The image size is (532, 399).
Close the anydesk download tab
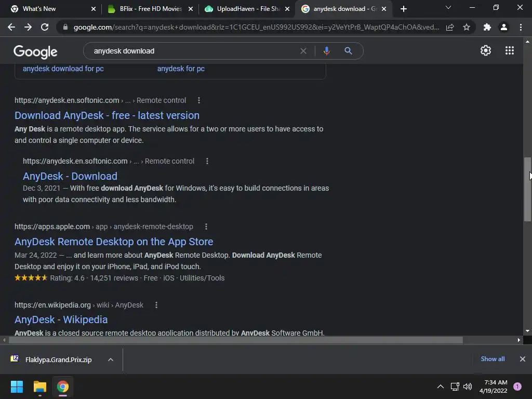(x=384, y=9)
